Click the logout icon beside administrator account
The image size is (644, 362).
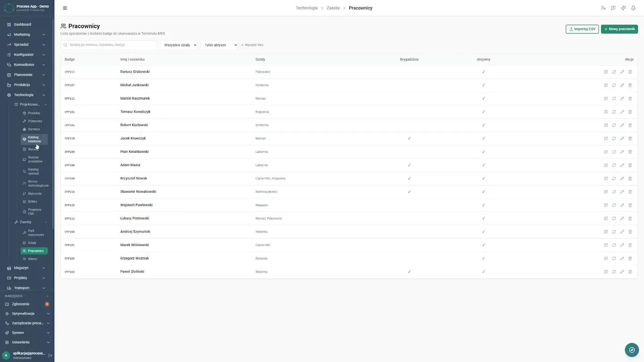click(x=50, y=356)
